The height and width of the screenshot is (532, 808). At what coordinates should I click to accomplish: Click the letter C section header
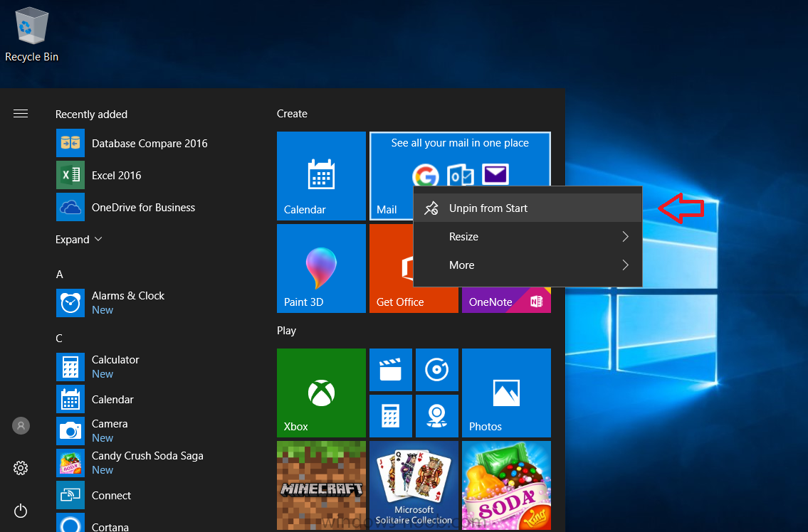(59, 339)
